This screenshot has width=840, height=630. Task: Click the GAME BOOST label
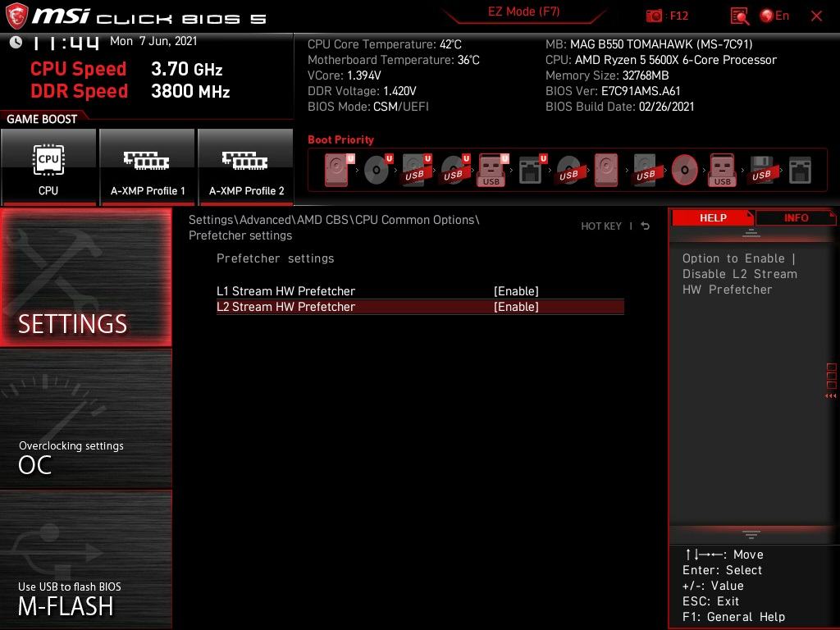click(42, 119)
